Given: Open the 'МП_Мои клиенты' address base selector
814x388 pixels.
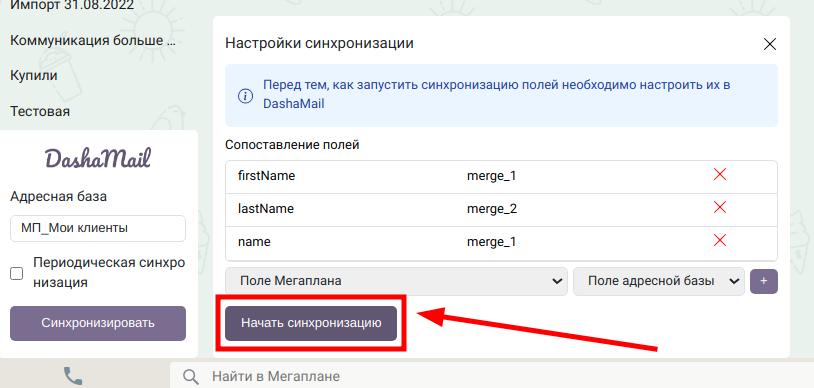Looking at the screenshot, I should pyautogui.click(x=98, y=229).
